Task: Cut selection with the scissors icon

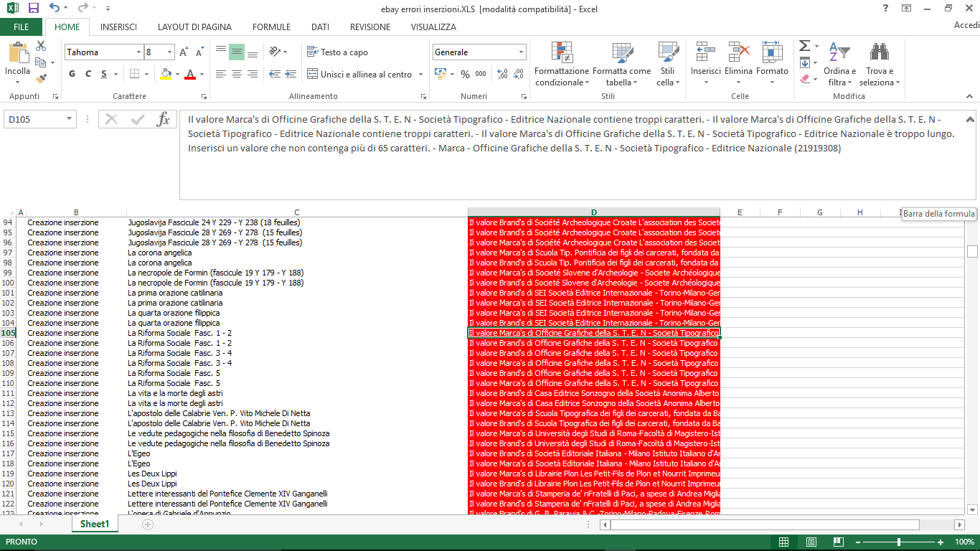Action: (x=41, y=46)
